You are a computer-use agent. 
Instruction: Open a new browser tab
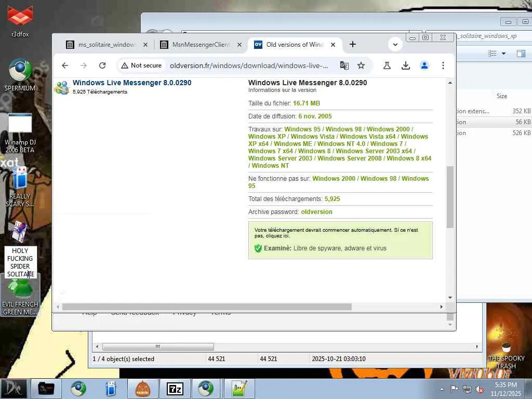coord(353,45)
